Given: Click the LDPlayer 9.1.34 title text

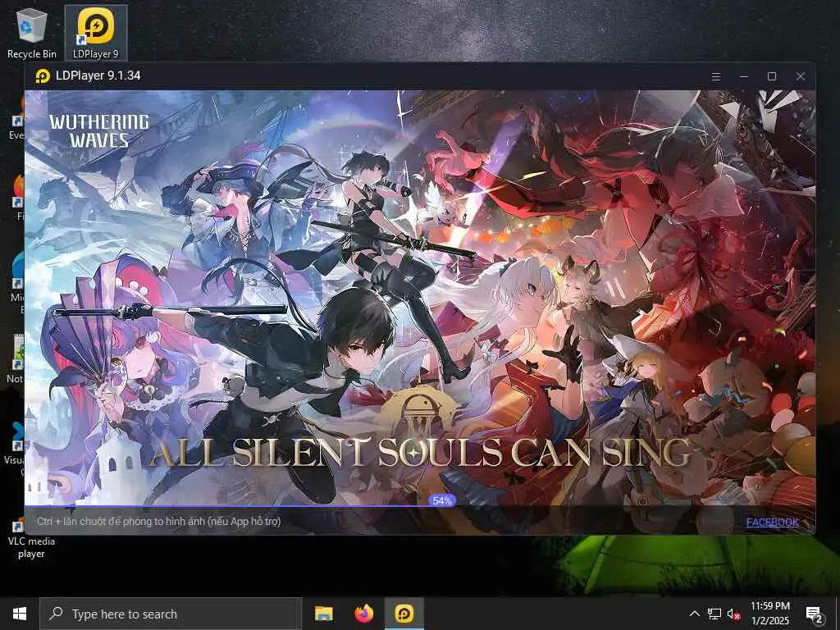Looking at the screenshot, I should tap(98, 75).
